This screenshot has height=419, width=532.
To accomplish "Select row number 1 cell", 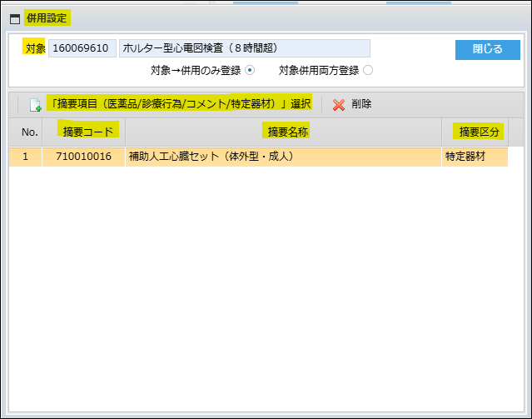I will click(x=26, y=157).
